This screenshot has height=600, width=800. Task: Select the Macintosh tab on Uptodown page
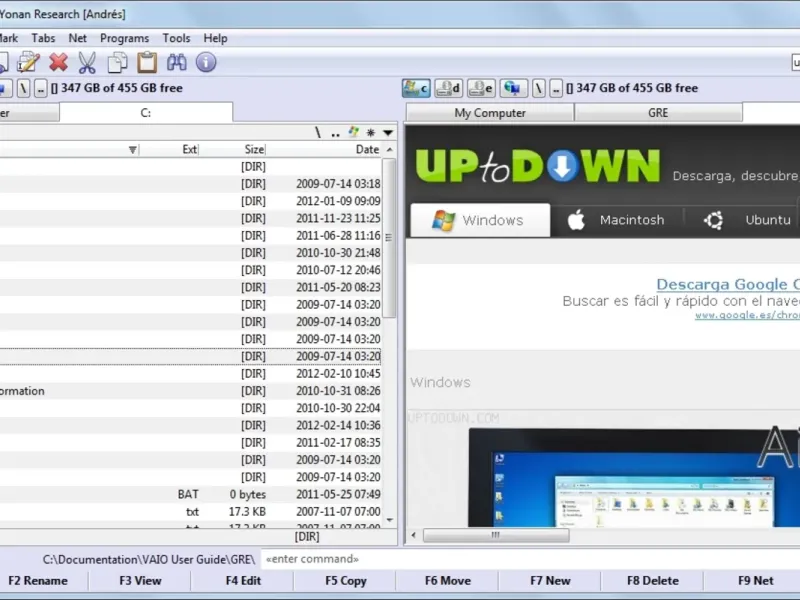point(616,220)
